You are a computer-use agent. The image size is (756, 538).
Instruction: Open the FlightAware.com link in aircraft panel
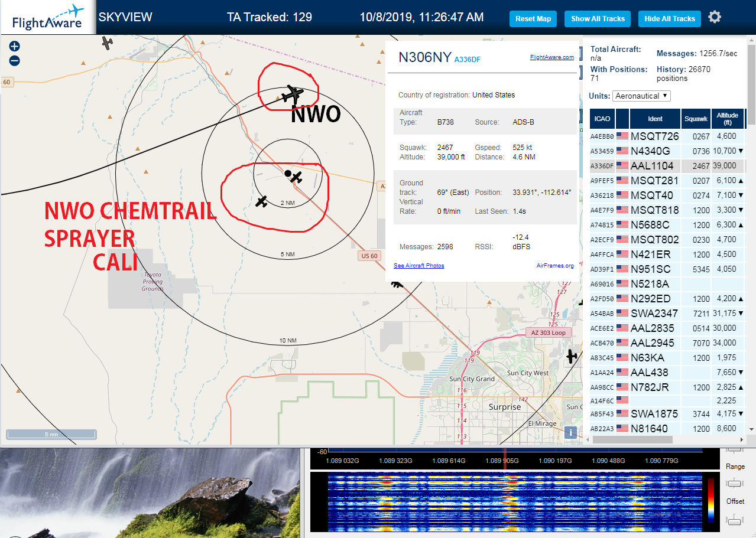(552, 57)
